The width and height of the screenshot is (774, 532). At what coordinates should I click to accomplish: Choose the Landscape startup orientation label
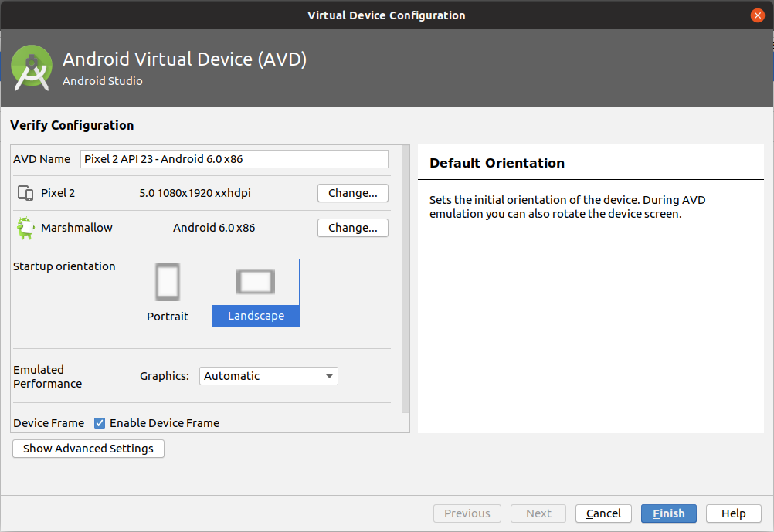[x=256, y=316]
